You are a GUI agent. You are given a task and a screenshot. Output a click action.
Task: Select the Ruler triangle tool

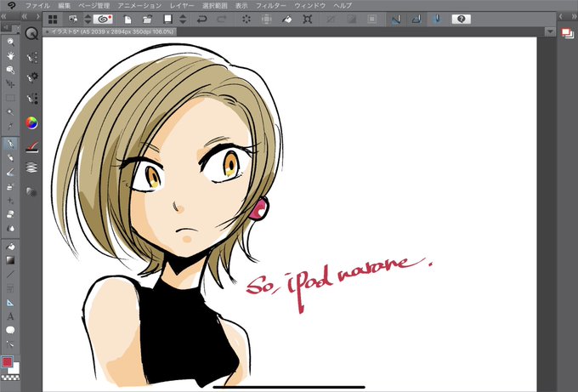click(x=10, y=303)
